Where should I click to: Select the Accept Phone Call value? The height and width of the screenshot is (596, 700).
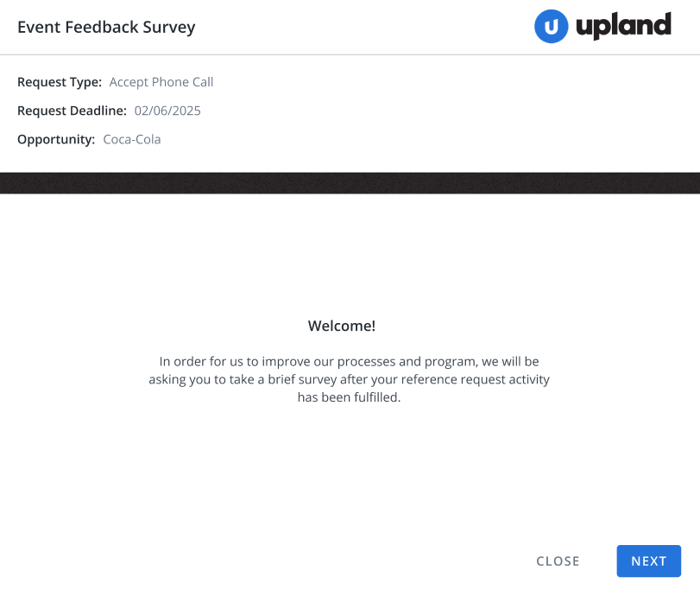(161, 82)
